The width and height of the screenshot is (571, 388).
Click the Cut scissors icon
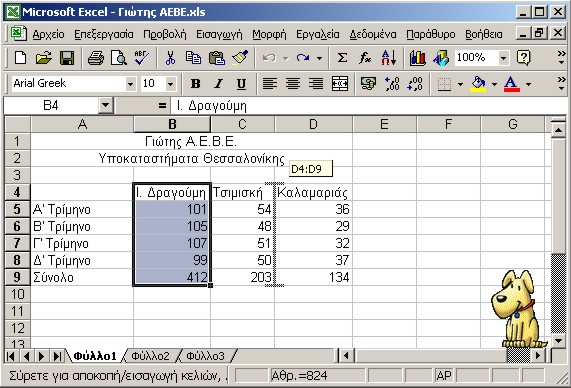170,58
